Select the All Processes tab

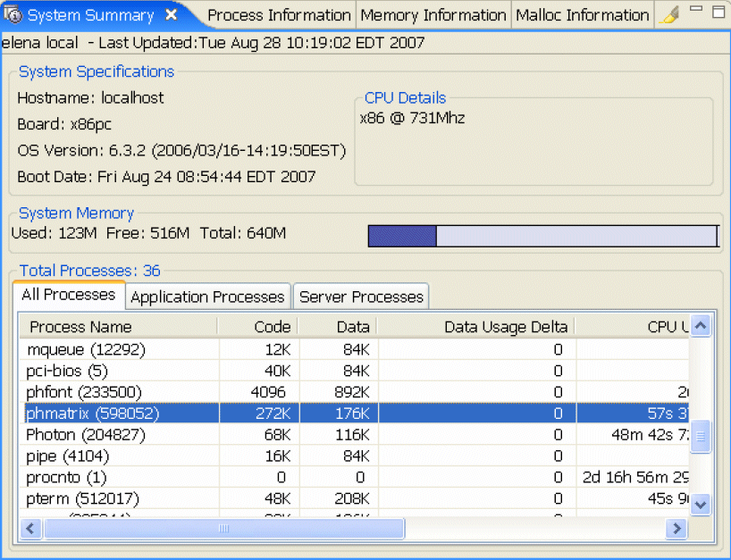point(68,296)
